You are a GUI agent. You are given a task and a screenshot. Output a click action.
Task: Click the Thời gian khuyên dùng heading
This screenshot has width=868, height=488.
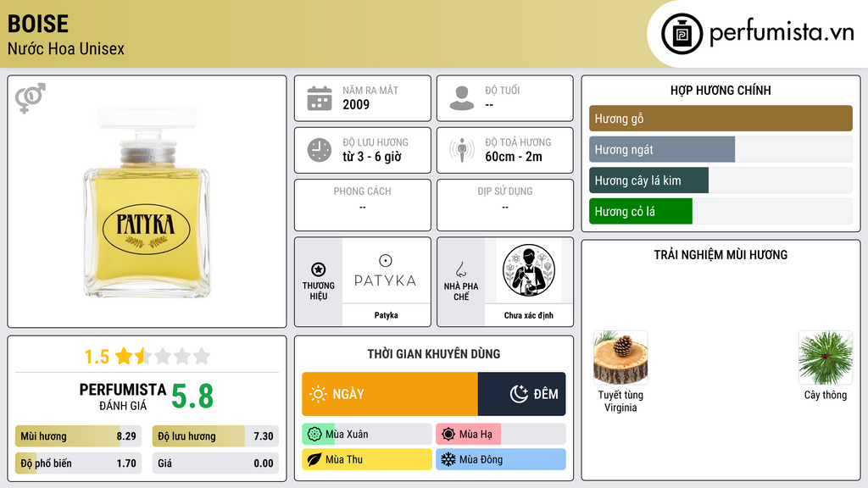tap(434, 354)
